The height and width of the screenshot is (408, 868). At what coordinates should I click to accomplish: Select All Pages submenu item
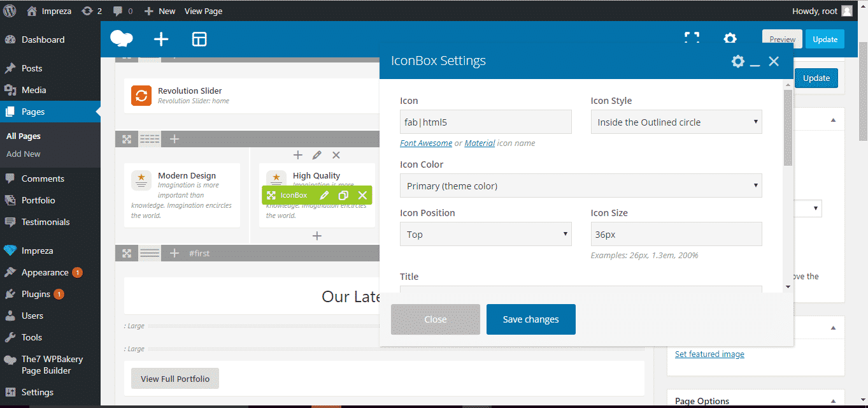pos(24,136)
